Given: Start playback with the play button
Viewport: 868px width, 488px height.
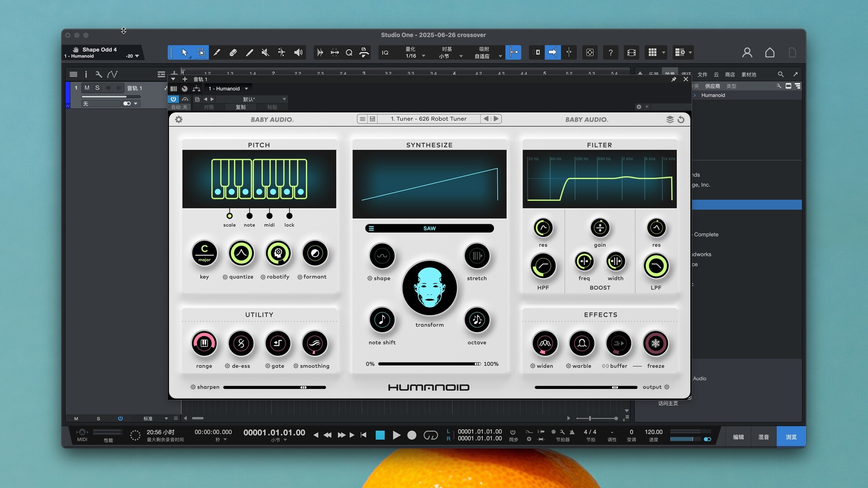Looking at the screenshot, I should (x=396, y=435).
